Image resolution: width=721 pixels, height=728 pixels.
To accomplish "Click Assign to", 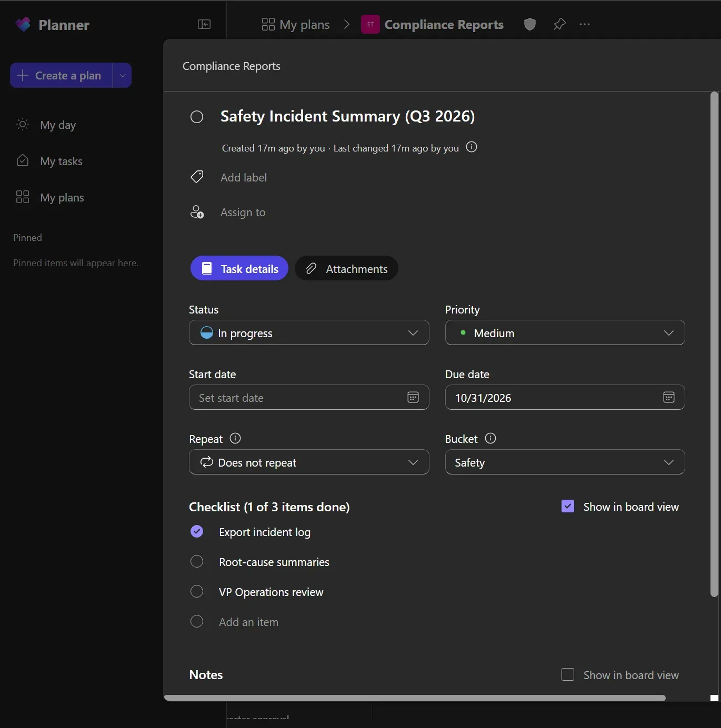I will tap(243, 213).
